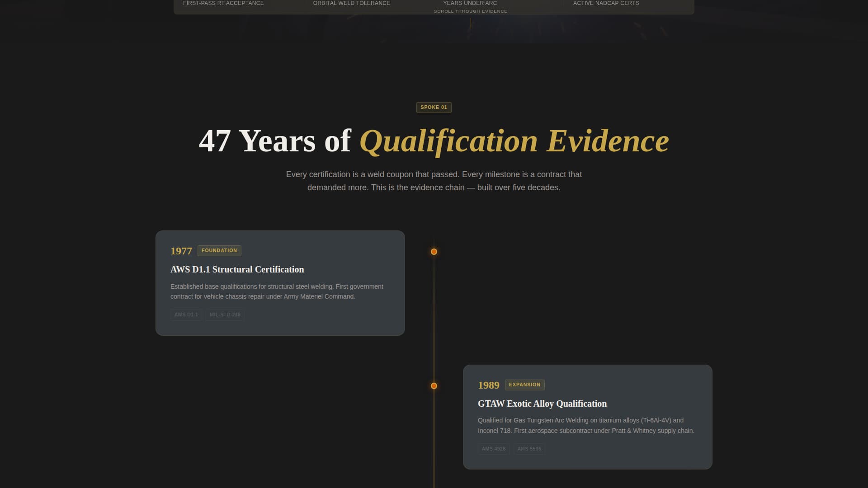Select the FIRST-PASS RT ACCEPTANCE stat

tap(223, 3)
